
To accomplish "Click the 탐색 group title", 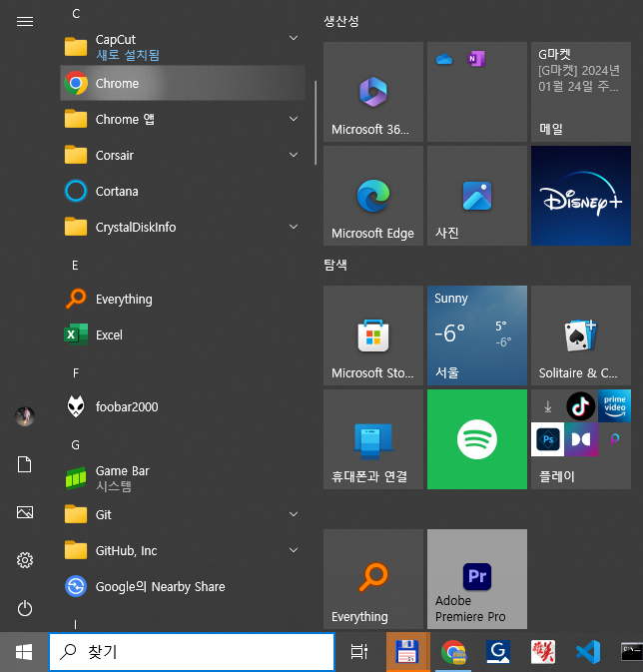I will pyautogui.click(x=335, y=265).
